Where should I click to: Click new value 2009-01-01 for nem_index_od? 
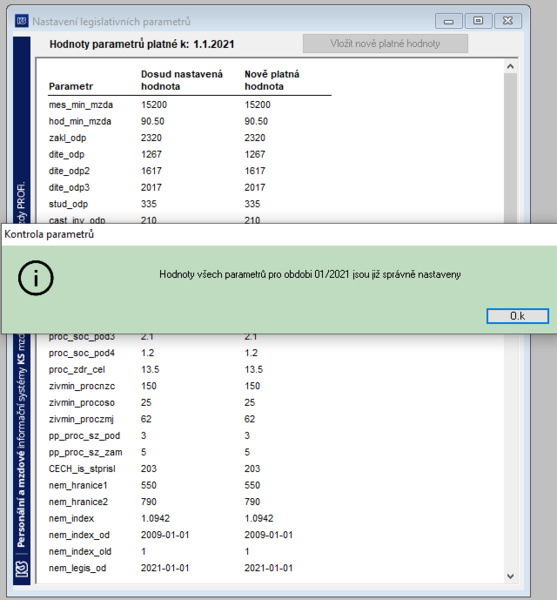point(269,535)
